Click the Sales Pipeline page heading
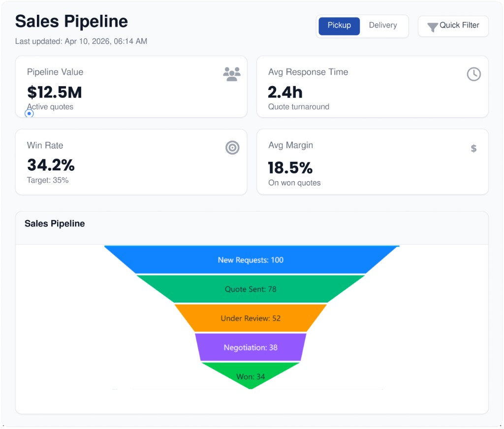This screenshot has width=504, height=429. (x=71, y=22)
